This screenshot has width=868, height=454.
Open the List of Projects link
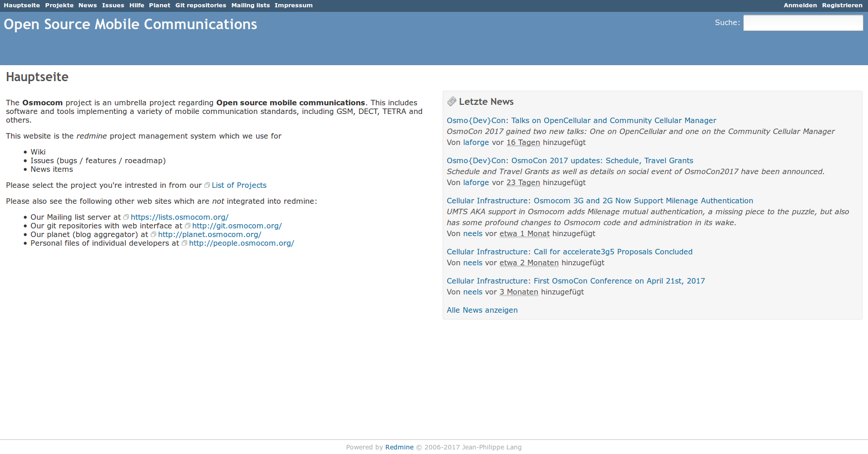point(239,185)
